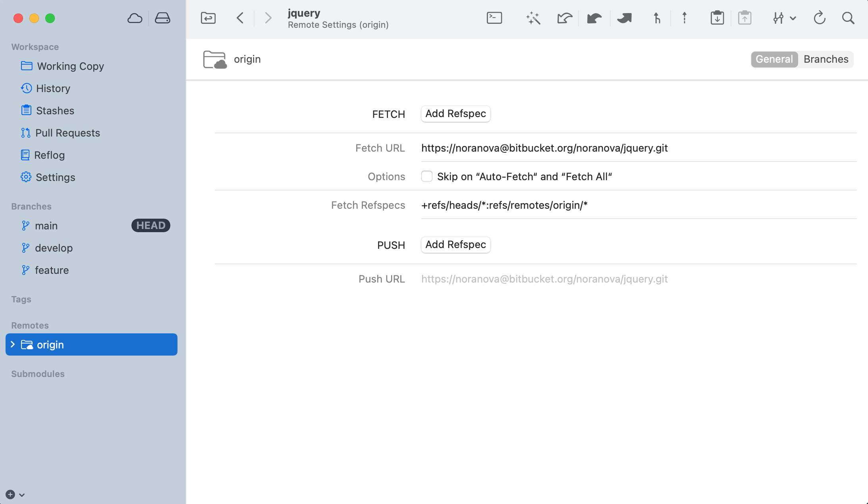The height and width of the screenshot is (504, 868).
Task: Refresh the repository view
Action: coord(819,18)
